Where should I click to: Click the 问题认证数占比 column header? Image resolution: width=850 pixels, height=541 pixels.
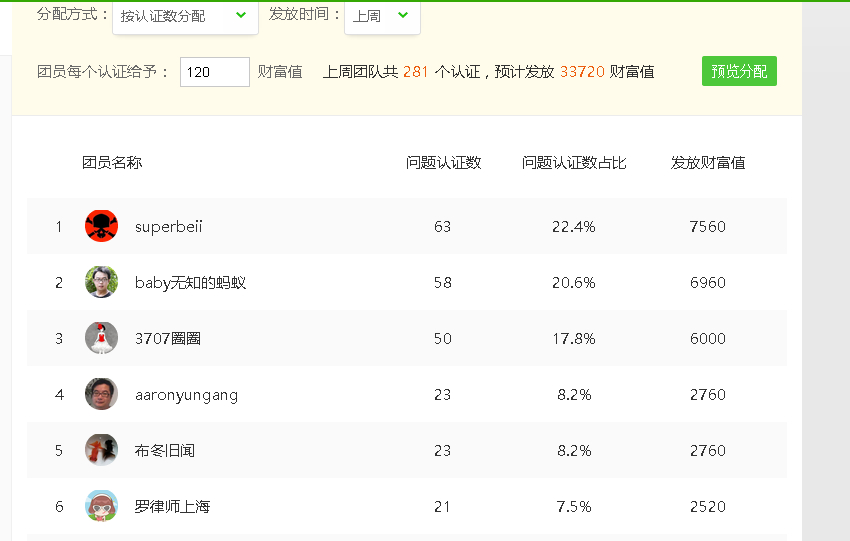click(574, 163)
